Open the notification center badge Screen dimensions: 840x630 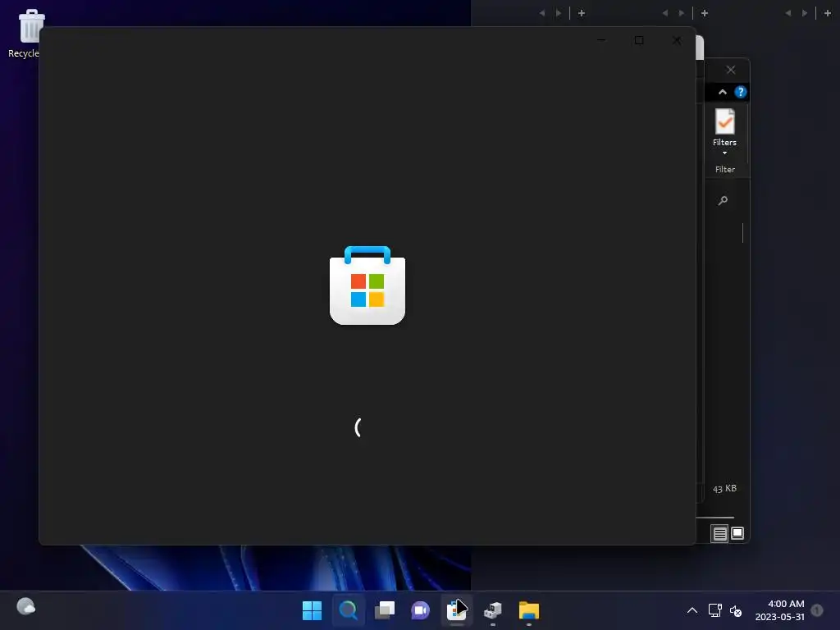[817, 610]
